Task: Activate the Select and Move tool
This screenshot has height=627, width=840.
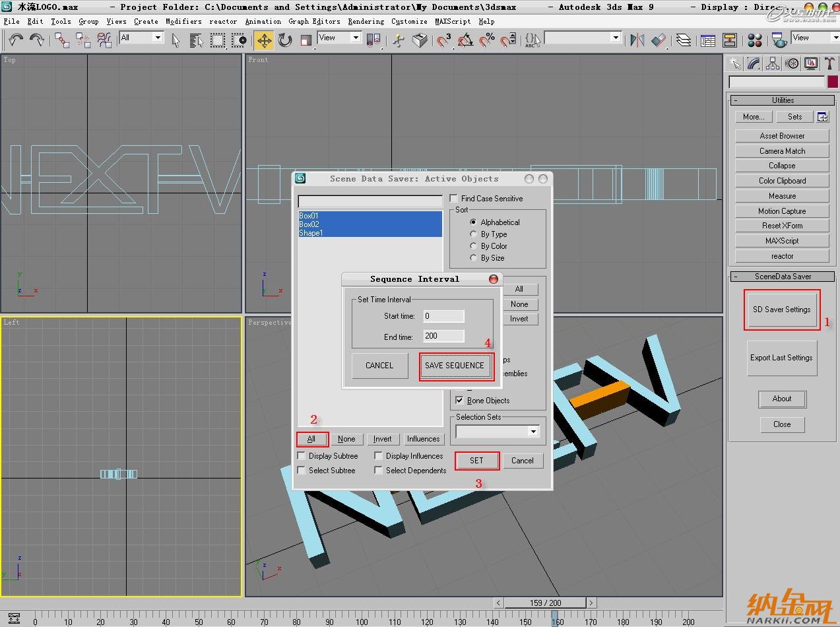Action: (264, 40)
